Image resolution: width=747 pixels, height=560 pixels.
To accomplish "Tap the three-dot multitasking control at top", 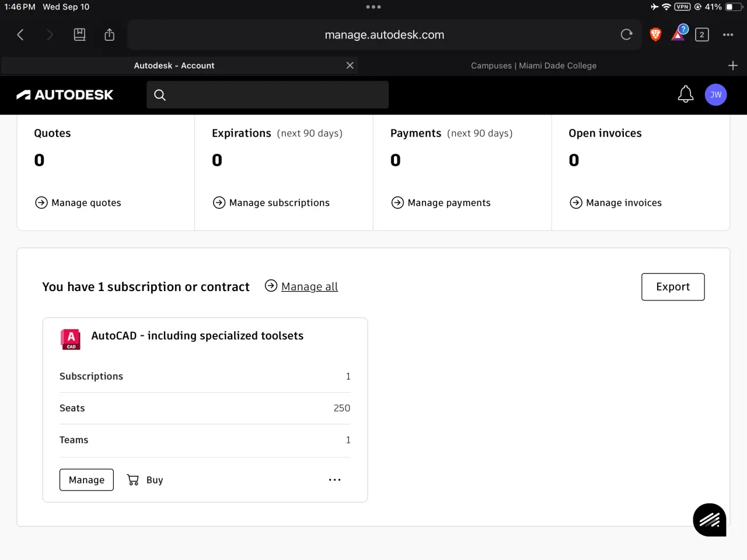I will 373,7.
